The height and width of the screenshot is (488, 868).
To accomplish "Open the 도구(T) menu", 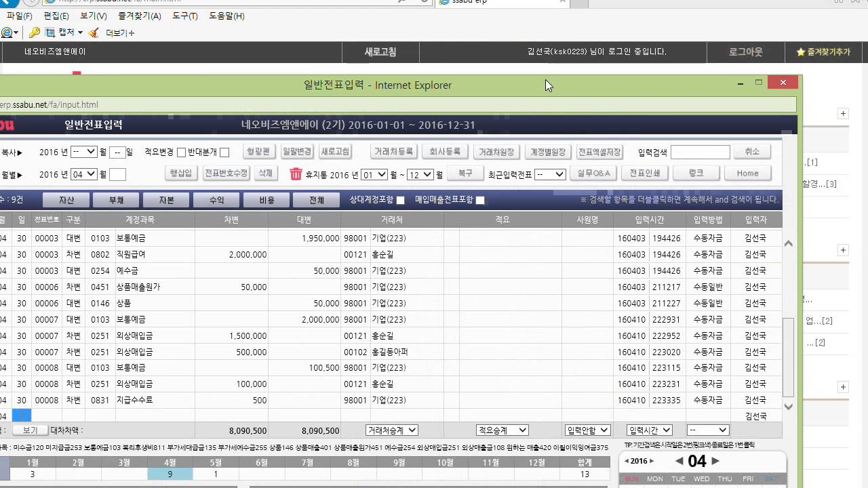I will pyautogui.click(x=185, y=16).
